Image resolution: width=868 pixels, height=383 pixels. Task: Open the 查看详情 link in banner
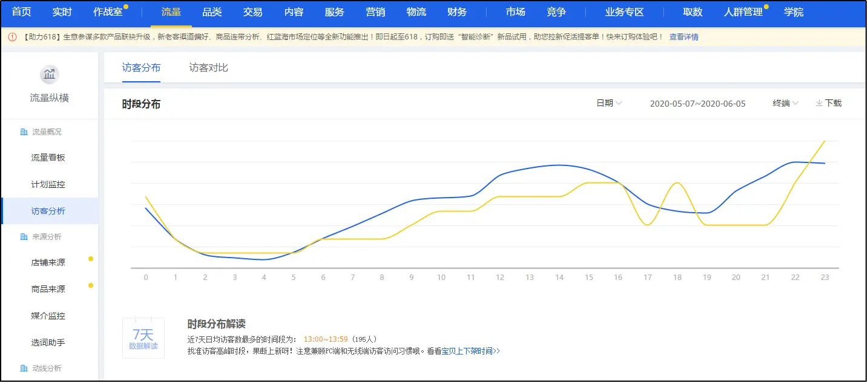(683, 37)
